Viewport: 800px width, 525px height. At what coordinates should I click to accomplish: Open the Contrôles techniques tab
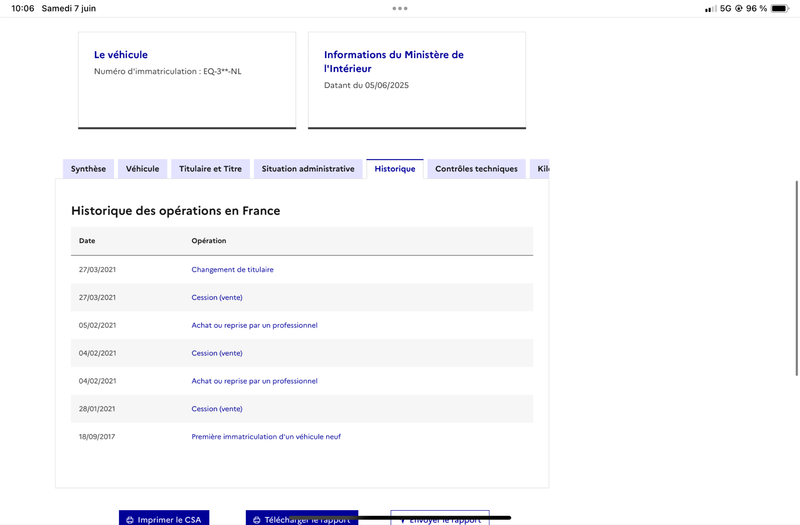(x=476, y=169)
